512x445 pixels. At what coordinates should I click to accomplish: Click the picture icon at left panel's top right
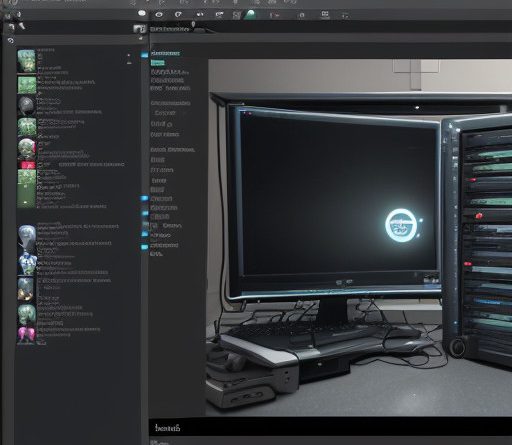139,29
